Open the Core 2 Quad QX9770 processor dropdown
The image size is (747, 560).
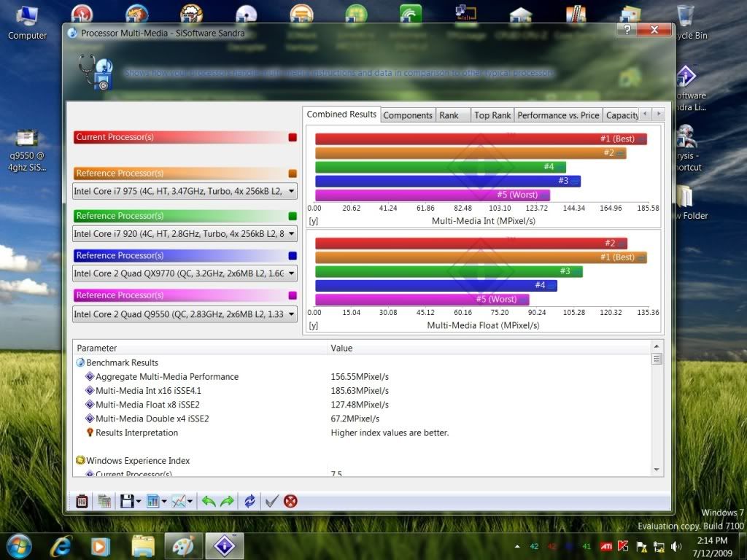click(x=185, y=273)
